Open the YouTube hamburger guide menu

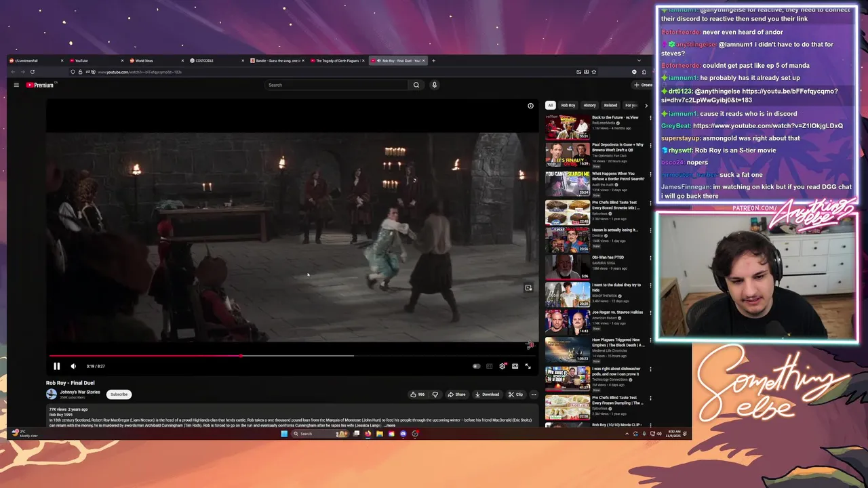tap(16, 85)
